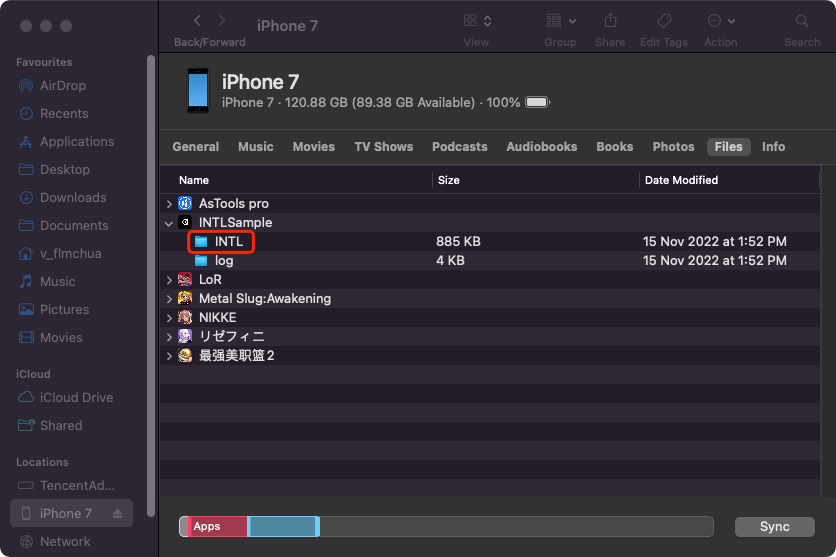Open the Edit Tags tool
Screen dimensions: 836x557
pos(664,21)
